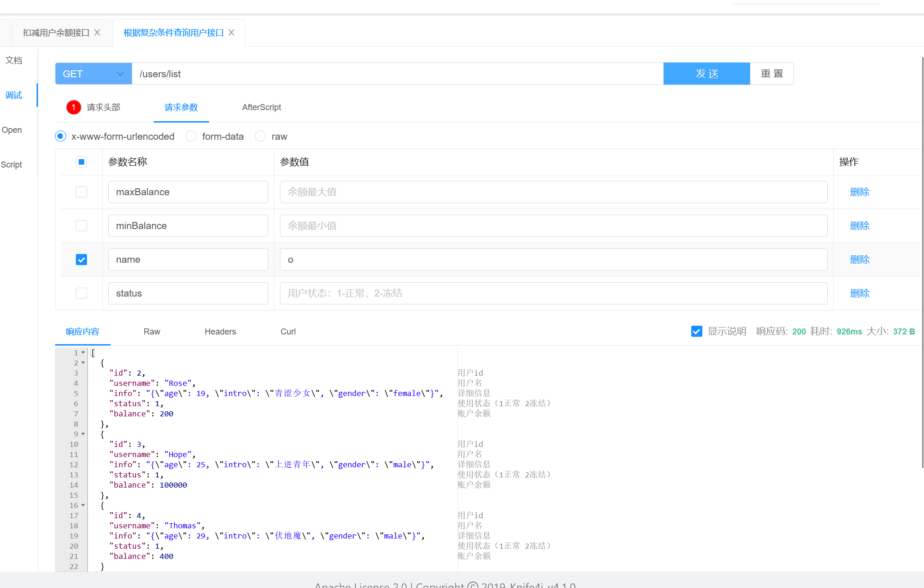Select 调试 in the left sidebar
Screen dimensions: 924x588
point(13,95)
